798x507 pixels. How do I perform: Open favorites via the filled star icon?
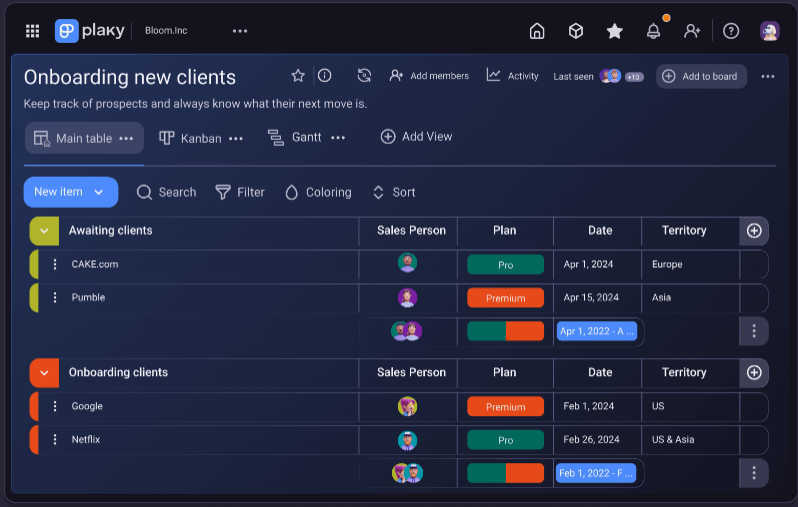[615, 31]
